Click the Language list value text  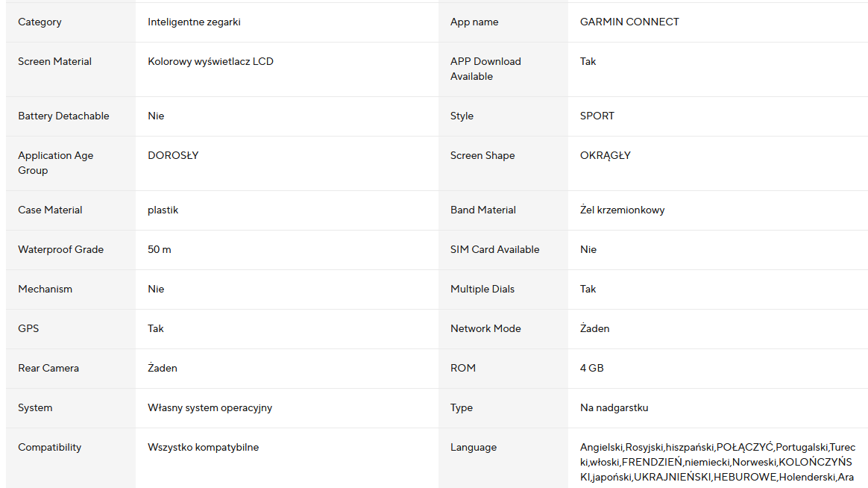[716, 463]
